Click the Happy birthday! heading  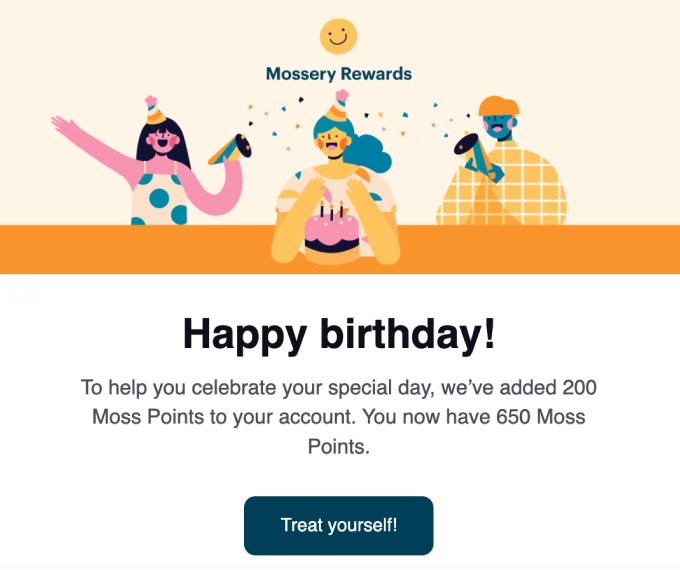339,334
